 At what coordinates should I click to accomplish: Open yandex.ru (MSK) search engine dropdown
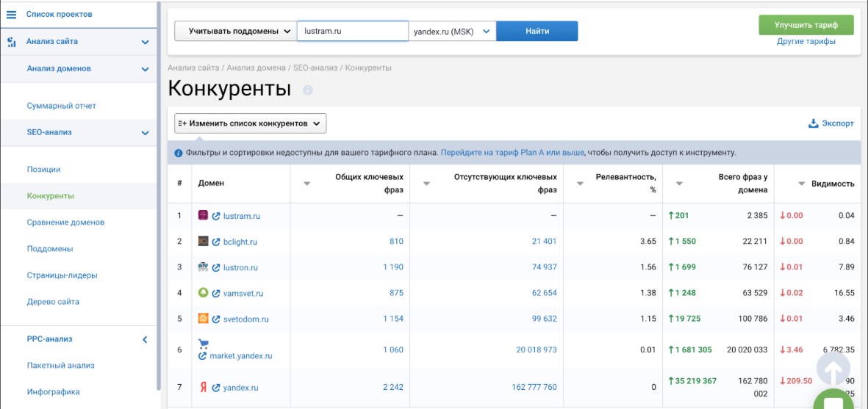[452, 32]
